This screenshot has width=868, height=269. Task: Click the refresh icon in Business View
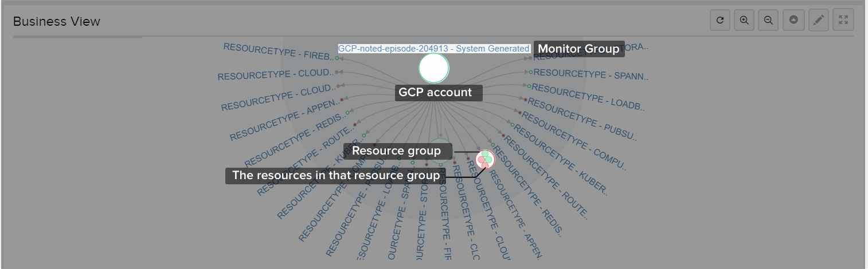pos(720,20)
